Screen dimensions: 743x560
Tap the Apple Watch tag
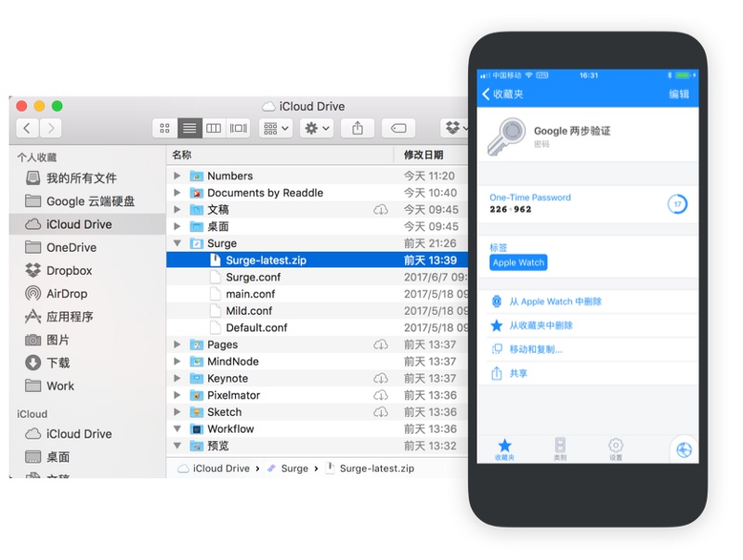point(518,263)
